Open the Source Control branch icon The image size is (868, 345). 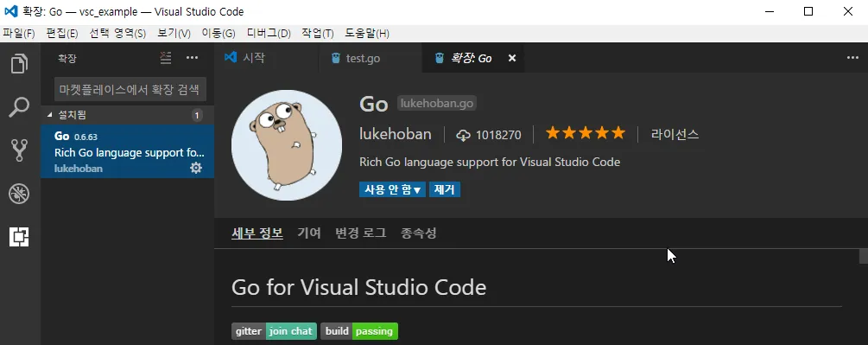pos(20,150)
